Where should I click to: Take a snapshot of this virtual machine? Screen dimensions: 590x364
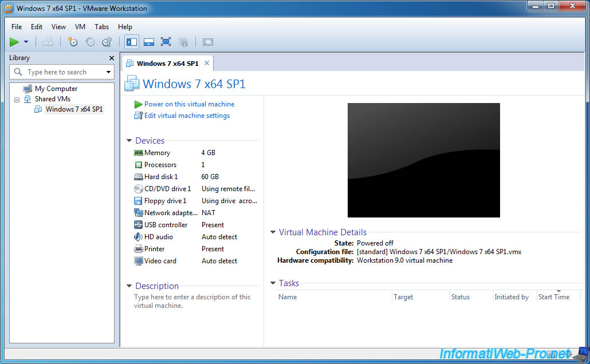tap(72, 42)
